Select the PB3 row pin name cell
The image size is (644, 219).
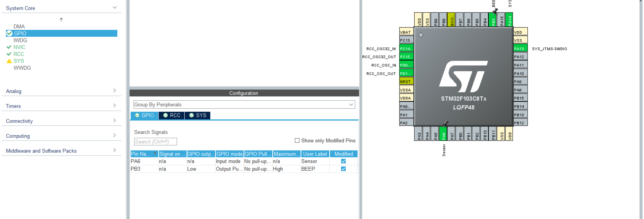click(144, 169)
